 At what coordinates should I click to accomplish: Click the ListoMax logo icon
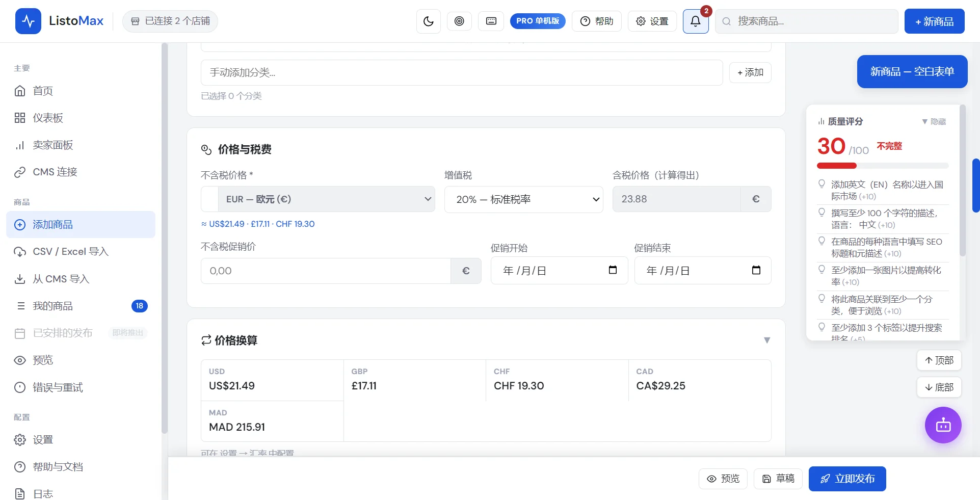pyautogui.click(x=28, y=21)
